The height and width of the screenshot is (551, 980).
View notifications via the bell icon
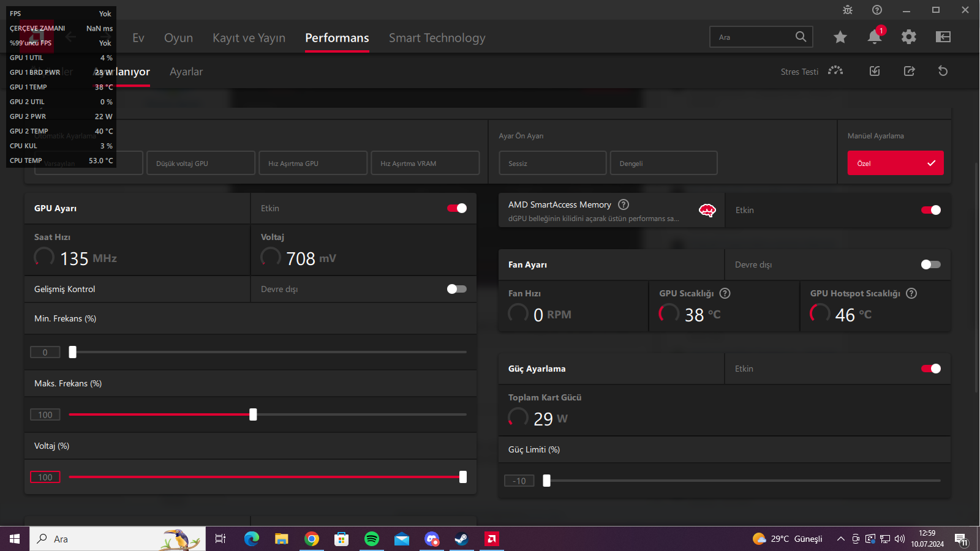[875, 37]
